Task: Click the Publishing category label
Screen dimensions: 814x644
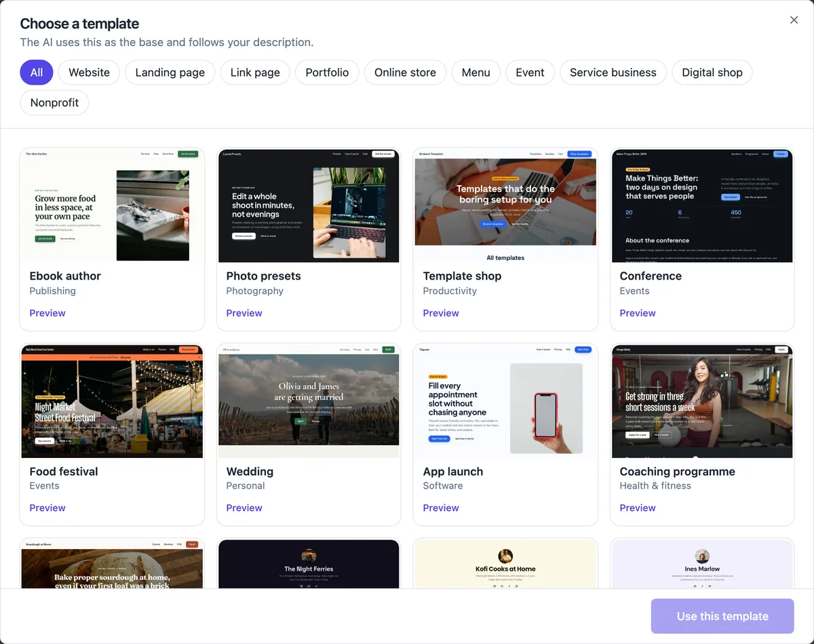Action: point(53,291)
